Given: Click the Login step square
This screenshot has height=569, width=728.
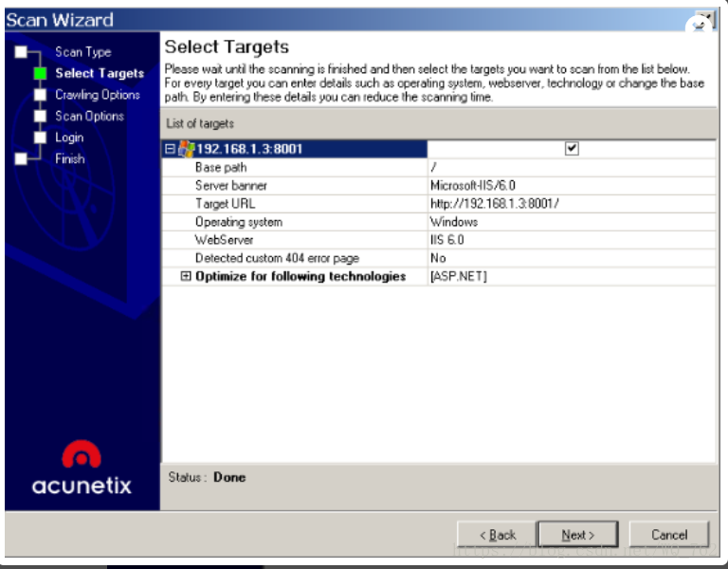Looking at the screenshot, I should 41,138.
